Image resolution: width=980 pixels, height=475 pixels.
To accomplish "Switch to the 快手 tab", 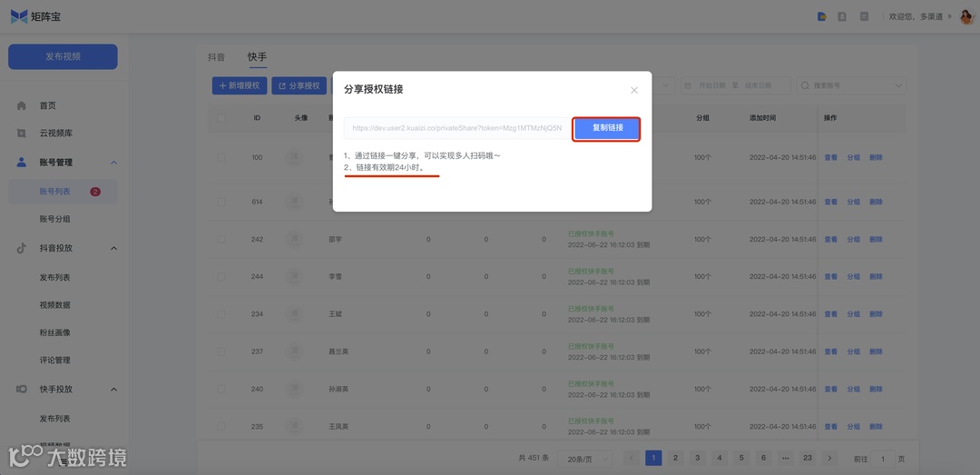I will 257,57.
